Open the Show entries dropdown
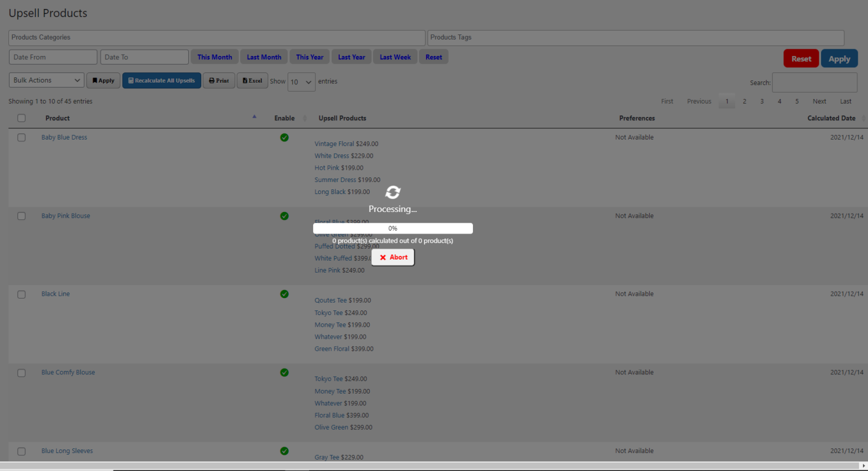 (x=302, y=82)
